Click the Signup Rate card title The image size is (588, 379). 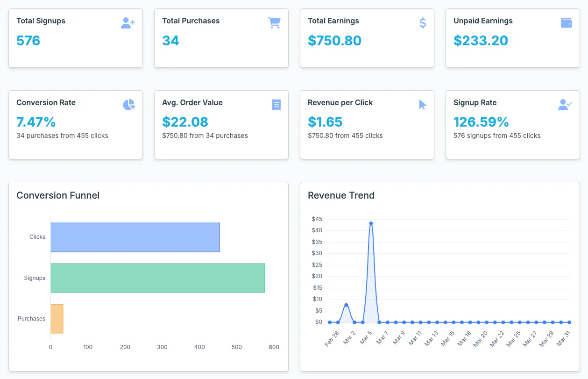point(475,103)
